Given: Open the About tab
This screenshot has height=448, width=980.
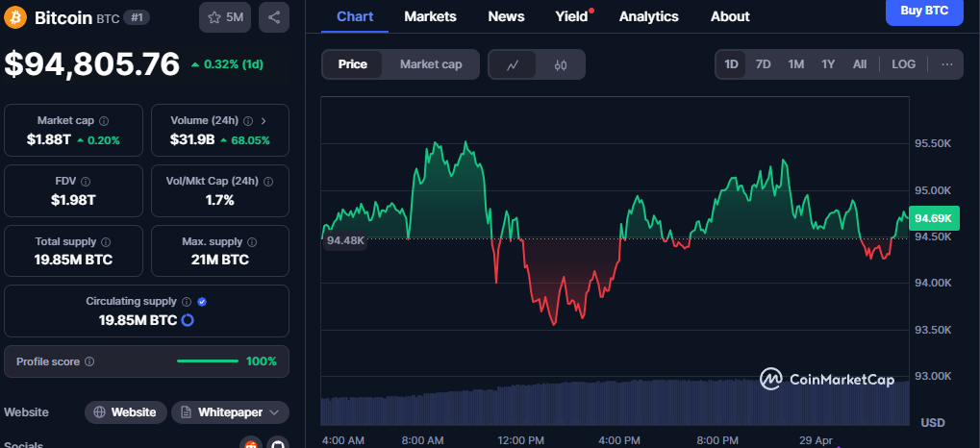Looking at the screenshot, I should (730, 17).
